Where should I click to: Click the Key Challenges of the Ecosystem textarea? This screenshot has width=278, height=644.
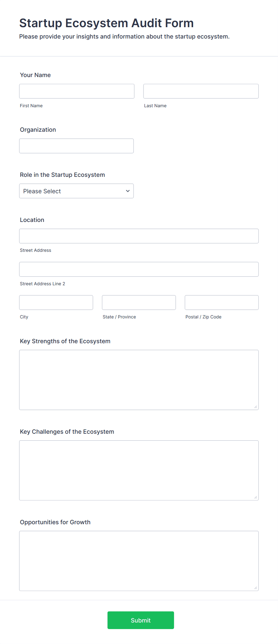pos(139,470)
